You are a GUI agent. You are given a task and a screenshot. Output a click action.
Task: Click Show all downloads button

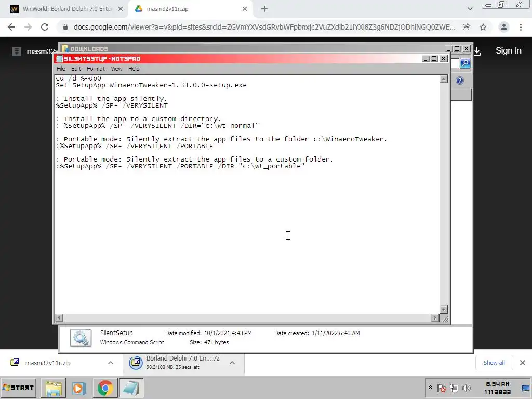point(494,363)
